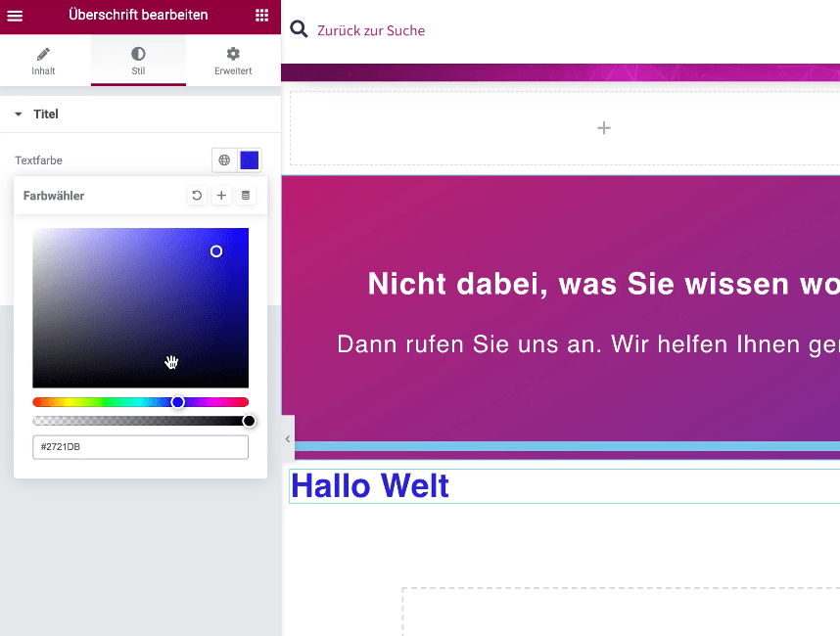This screenshot has height=636, width=840.
Task: Select the Hallo Welt heading
Action: pyautogui.click(x=370, y=486)
